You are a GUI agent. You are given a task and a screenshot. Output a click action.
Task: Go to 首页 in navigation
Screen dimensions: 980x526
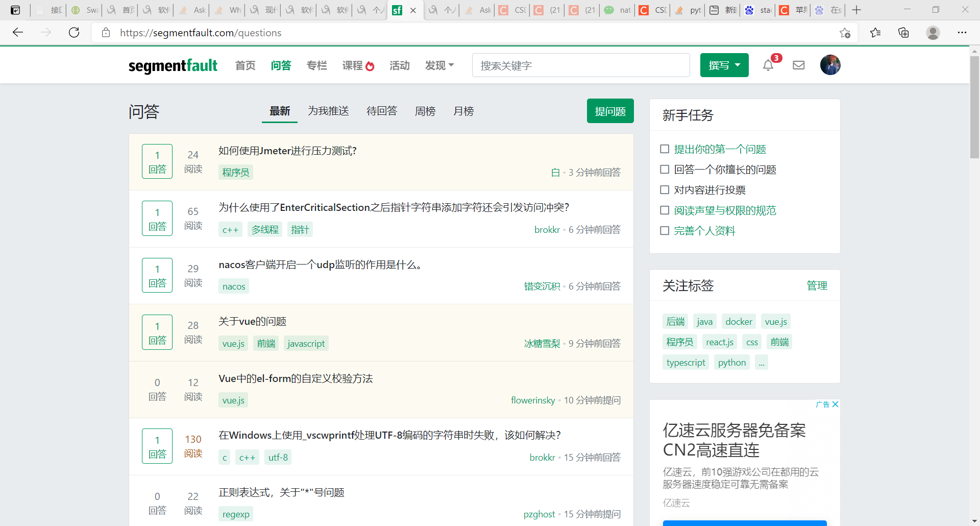[x=245, y=65]
